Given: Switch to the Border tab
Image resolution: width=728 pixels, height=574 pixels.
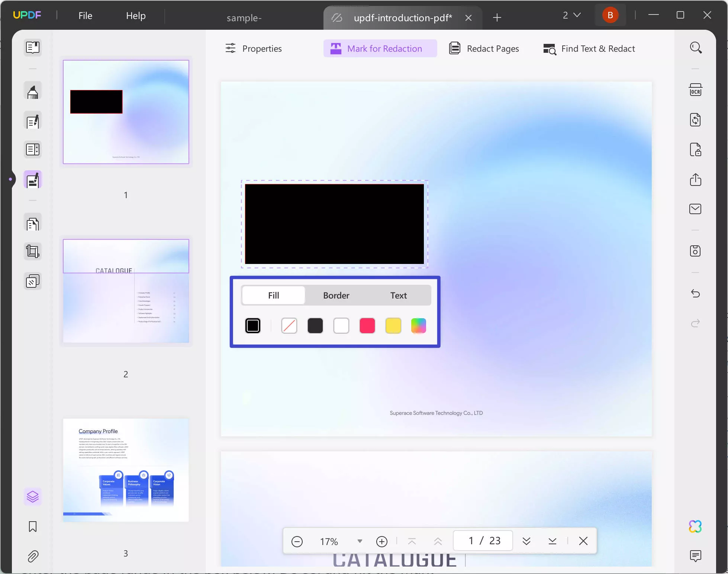Looking at the screenshot, I should coord(336,296).
